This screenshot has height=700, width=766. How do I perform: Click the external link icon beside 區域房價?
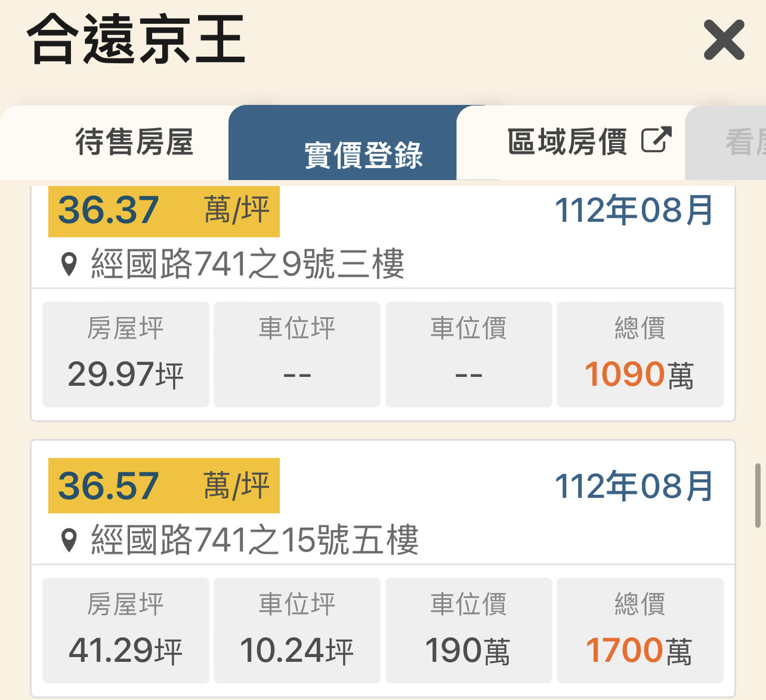[656, 141]
